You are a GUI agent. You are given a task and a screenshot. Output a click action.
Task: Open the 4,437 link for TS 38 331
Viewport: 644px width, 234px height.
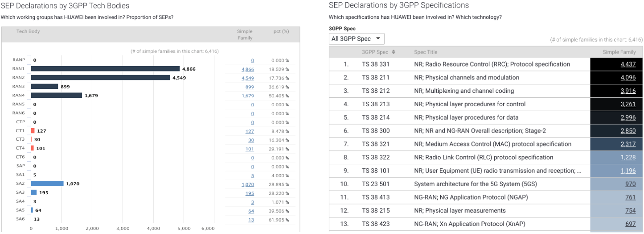628,64
